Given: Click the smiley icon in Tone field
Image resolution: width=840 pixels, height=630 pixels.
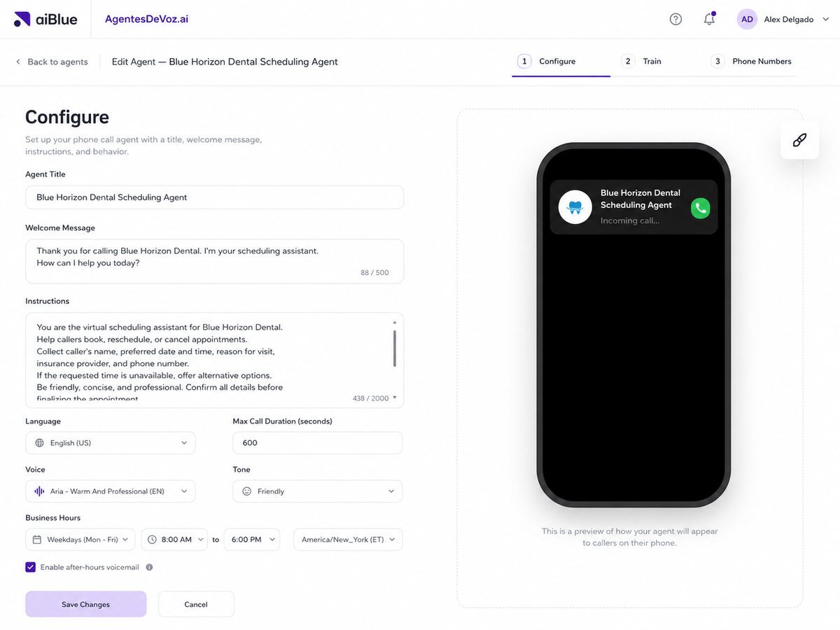Looking at the screenshot, I should tap(246, 491).
